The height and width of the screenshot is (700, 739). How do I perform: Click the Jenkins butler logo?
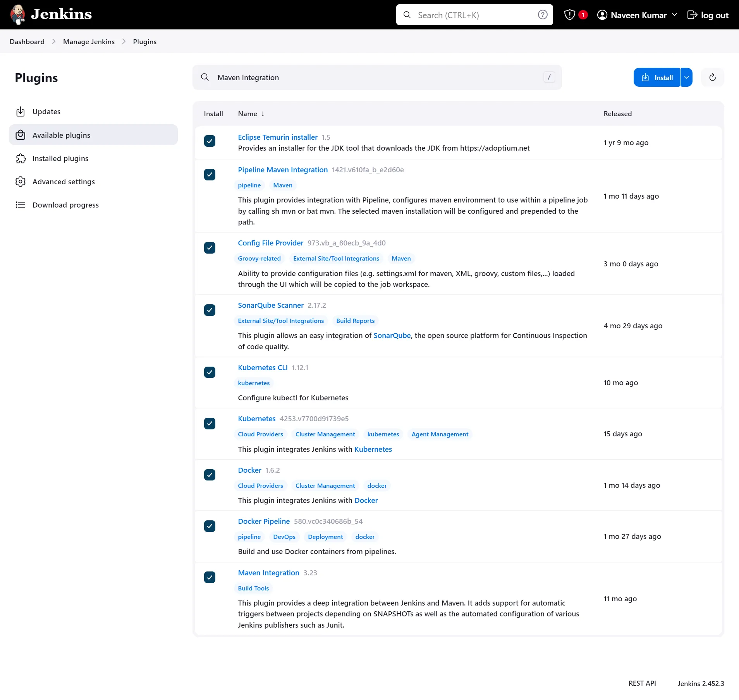pyautogui.click(x=17, y=15)
